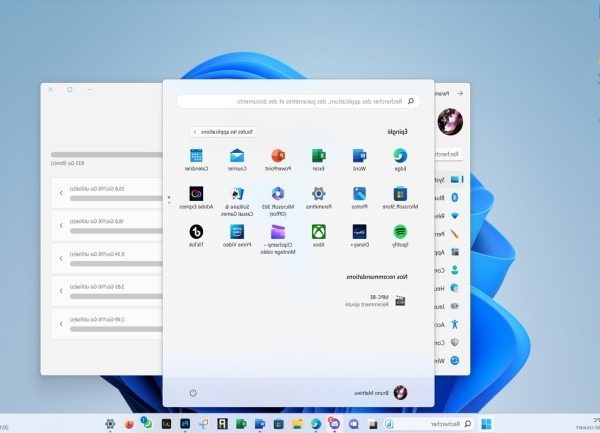Select Bluetooth icon in Settings sidebar
Screen dimensions: 600x433
pos(455,197)
